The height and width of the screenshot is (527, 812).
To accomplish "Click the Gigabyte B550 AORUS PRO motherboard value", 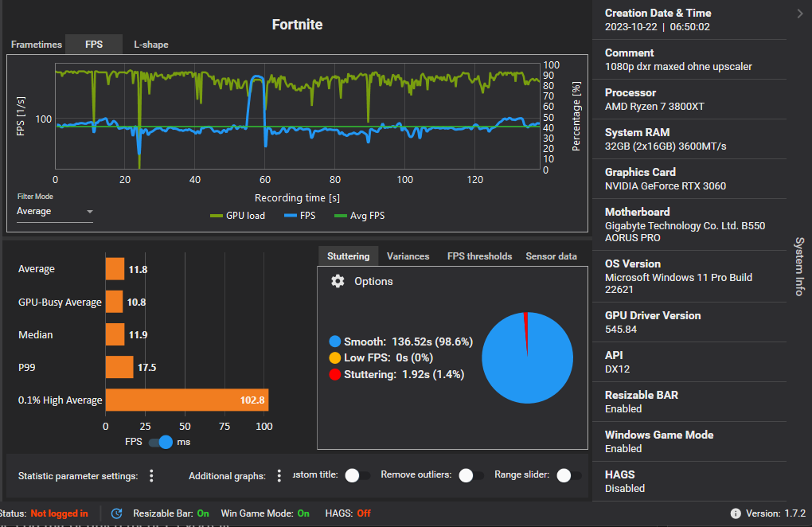I will (685, 232).
